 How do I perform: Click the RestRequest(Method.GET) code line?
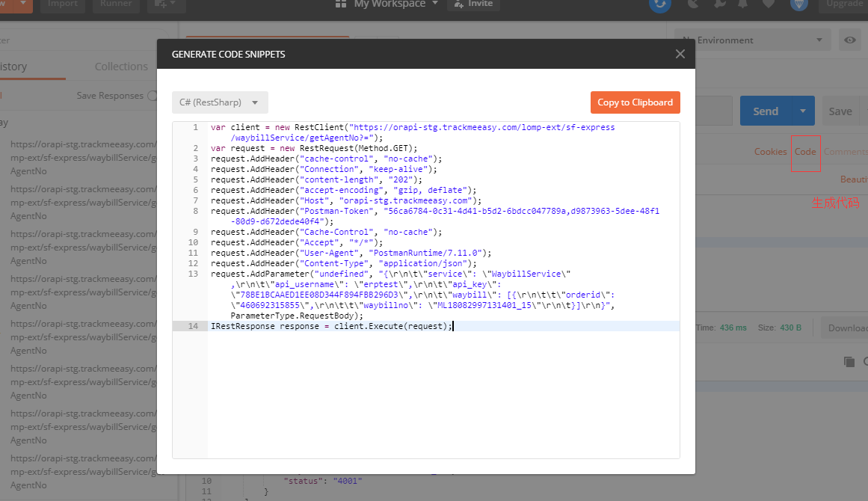[314, 148]
